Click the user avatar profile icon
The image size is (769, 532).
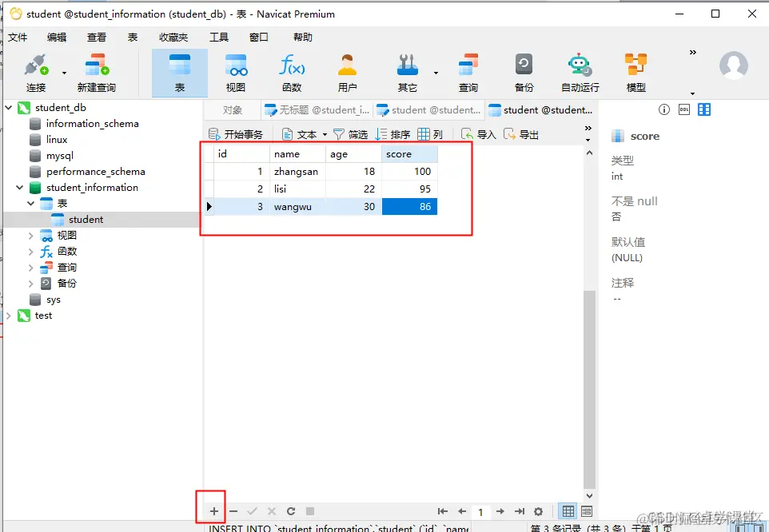(x=734, y=66)
